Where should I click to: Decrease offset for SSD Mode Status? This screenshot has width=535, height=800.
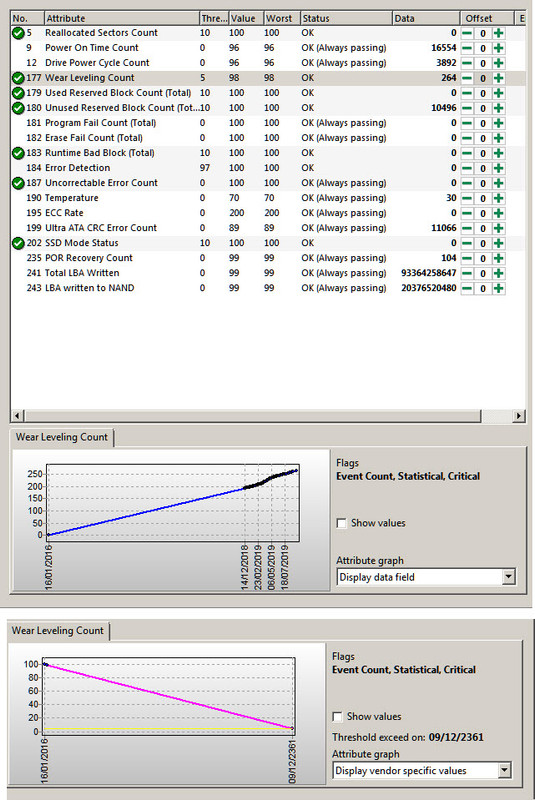467,243
